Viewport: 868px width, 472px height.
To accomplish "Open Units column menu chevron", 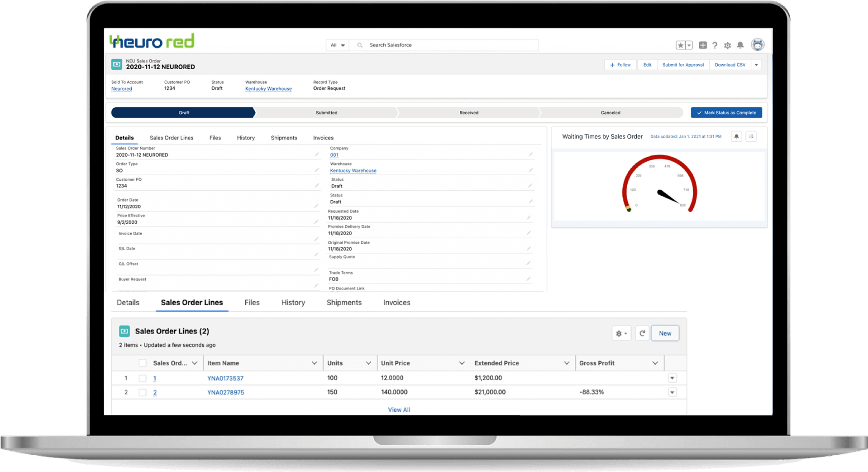I will 368,363.
